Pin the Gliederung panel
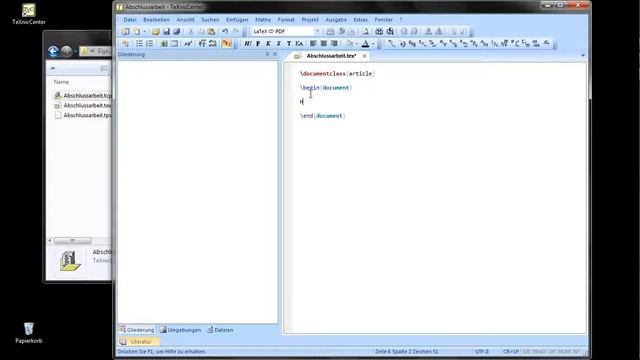 point(267,54)
